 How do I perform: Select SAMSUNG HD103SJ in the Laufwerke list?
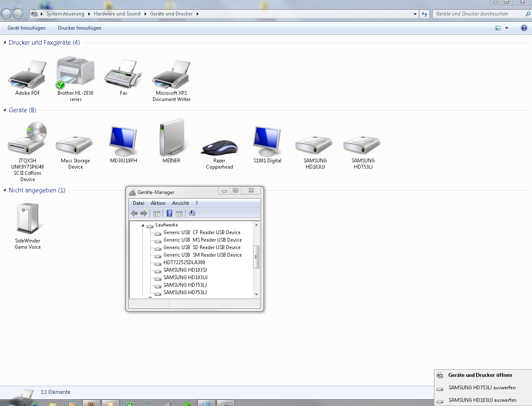185,270
